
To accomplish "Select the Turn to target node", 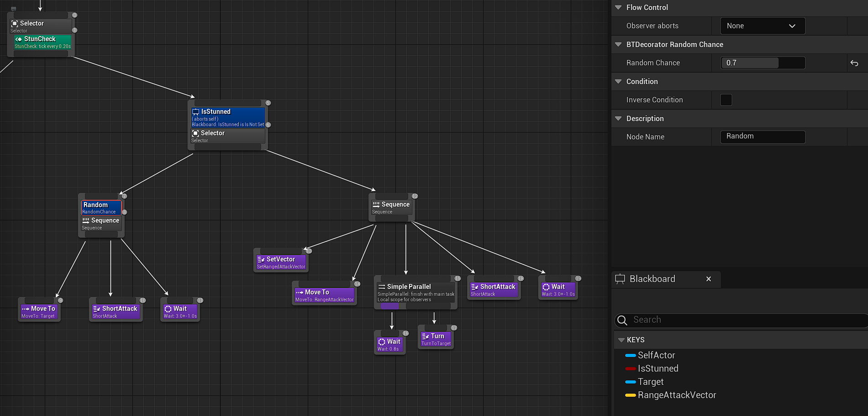I will [436, 339].
